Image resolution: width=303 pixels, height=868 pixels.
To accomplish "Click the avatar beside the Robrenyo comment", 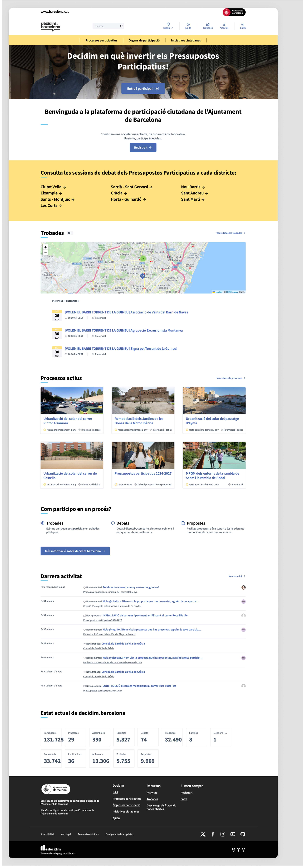I will click(x=243, y=587).
